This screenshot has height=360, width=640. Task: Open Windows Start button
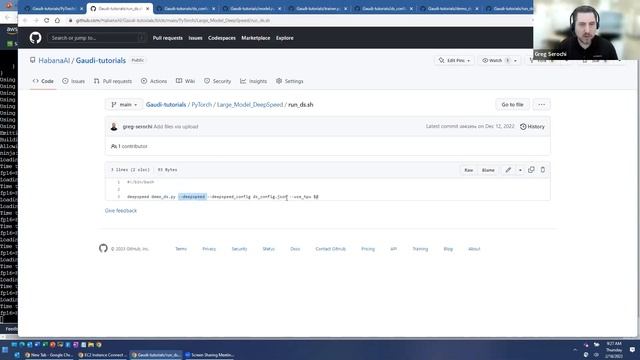coord(5,350)
